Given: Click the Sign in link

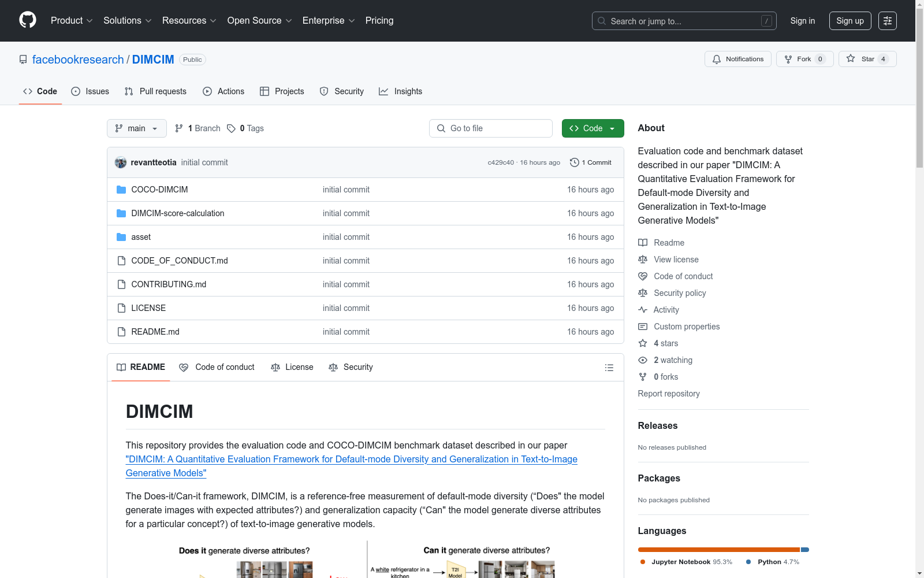Looking at the screenshot, I should pos(803,21).
